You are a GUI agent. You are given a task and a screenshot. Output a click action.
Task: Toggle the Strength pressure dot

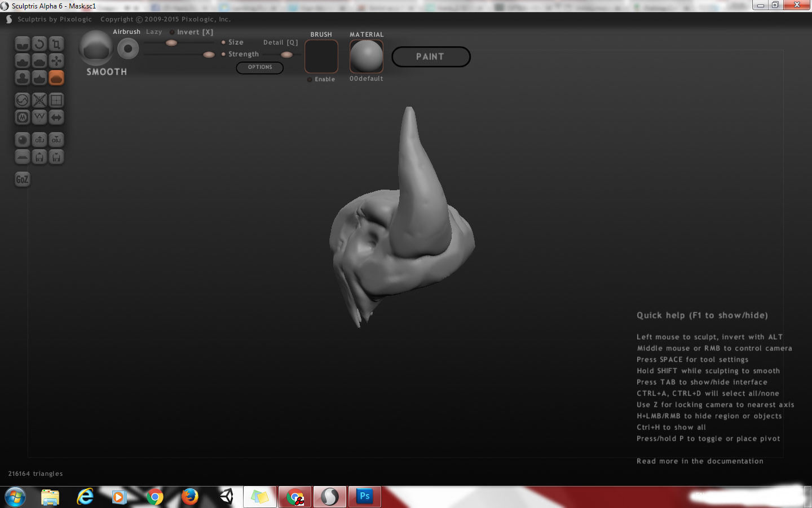pos(223,54)
